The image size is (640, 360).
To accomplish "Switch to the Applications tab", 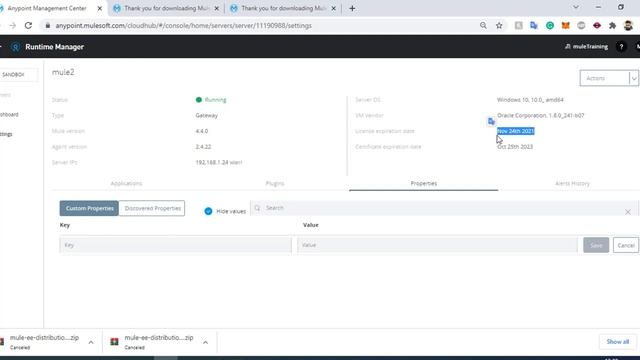I will point(127,183).
